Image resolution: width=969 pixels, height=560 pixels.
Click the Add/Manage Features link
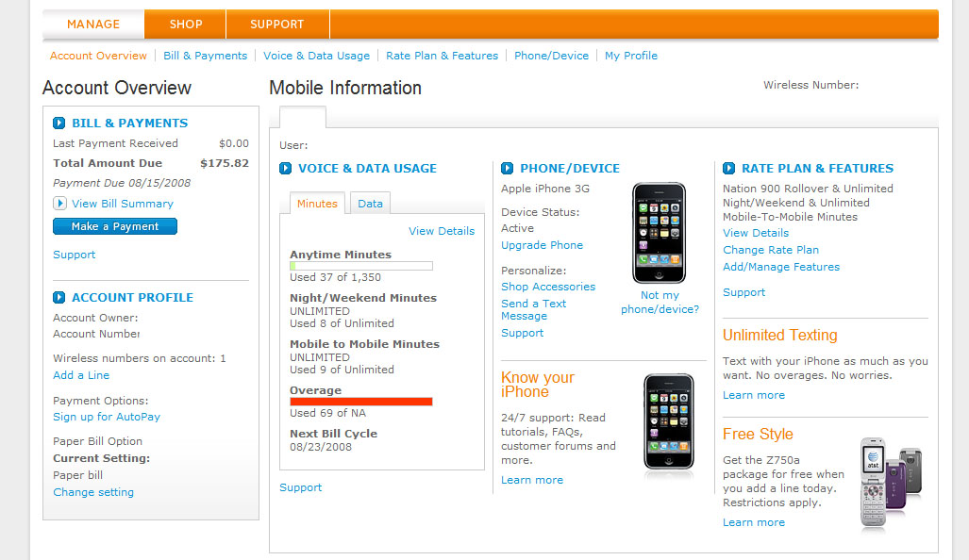tap(781, 267)
